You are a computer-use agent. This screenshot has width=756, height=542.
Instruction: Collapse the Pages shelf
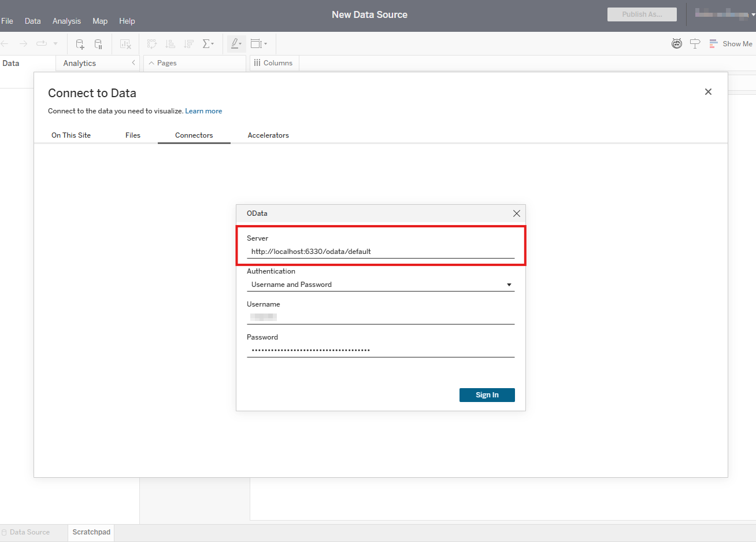click(x=151, y=63)
